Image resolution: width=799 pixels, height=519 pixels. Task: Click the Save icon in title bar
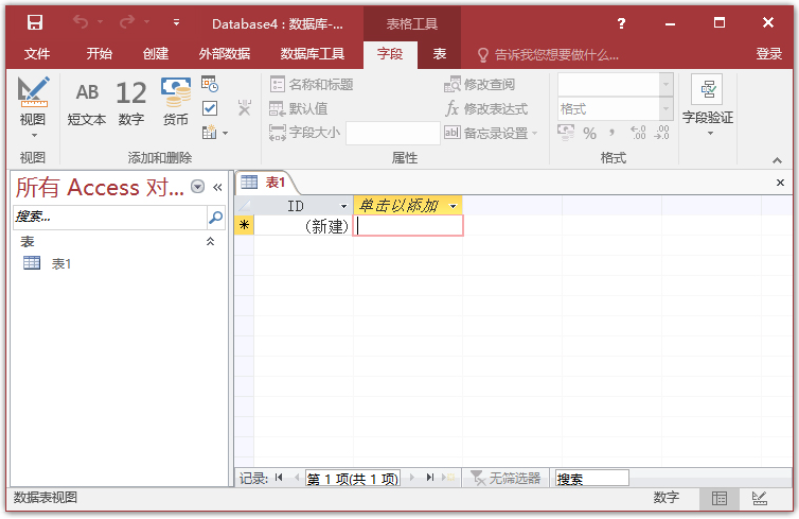tap(35, 23)
